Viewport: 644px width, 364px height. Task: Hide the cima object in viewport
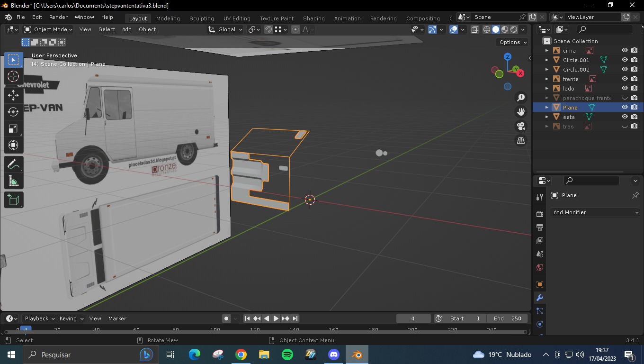(x=625, y=50)
